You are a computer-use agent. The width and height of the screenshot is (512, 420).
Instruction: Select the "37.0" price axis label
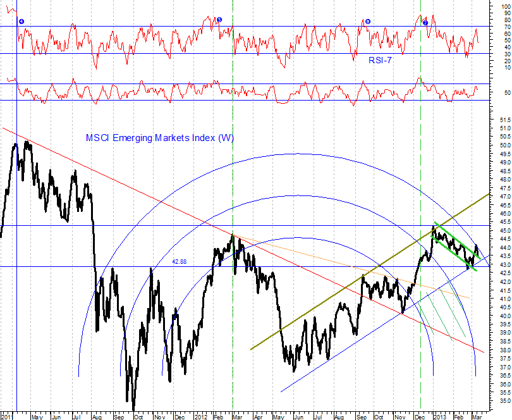tap(505, 367)
